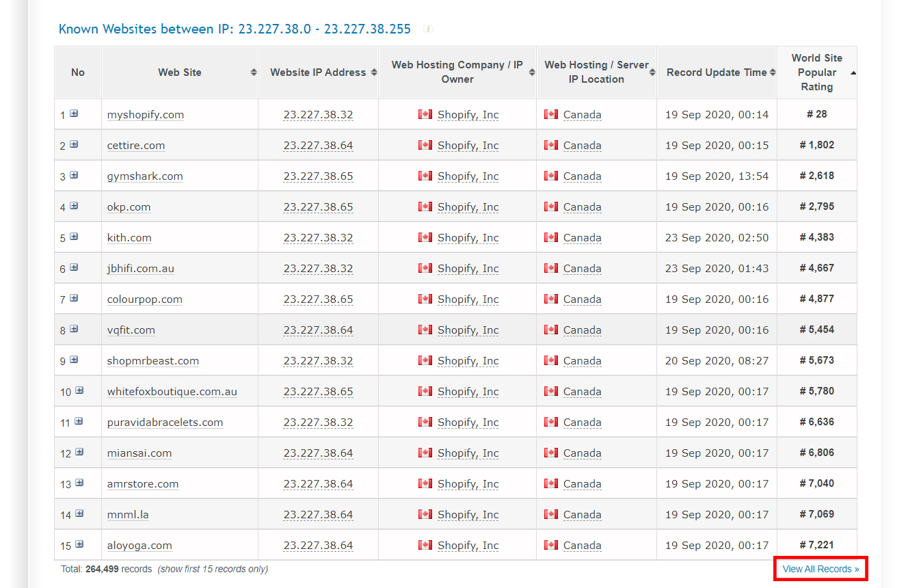Click Canada location in cettire.com row
The height and width of the screenshot is (588, 908).
(x=583, y=146)
